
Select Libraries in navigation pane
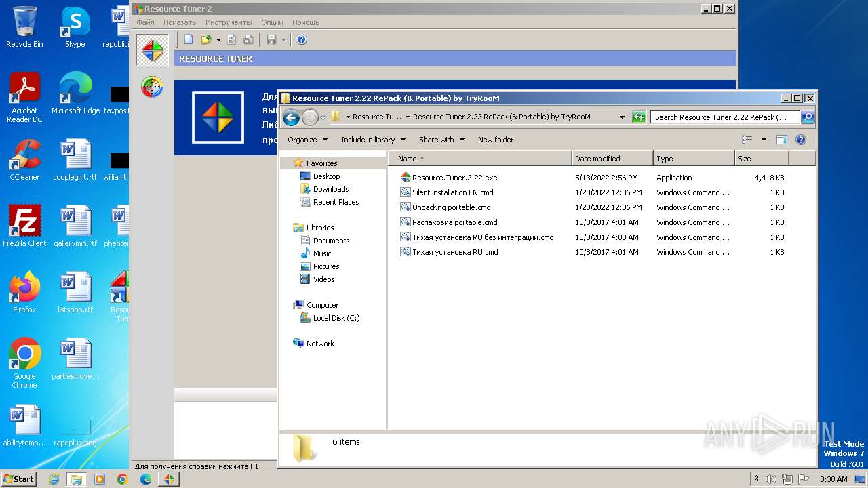319,228
